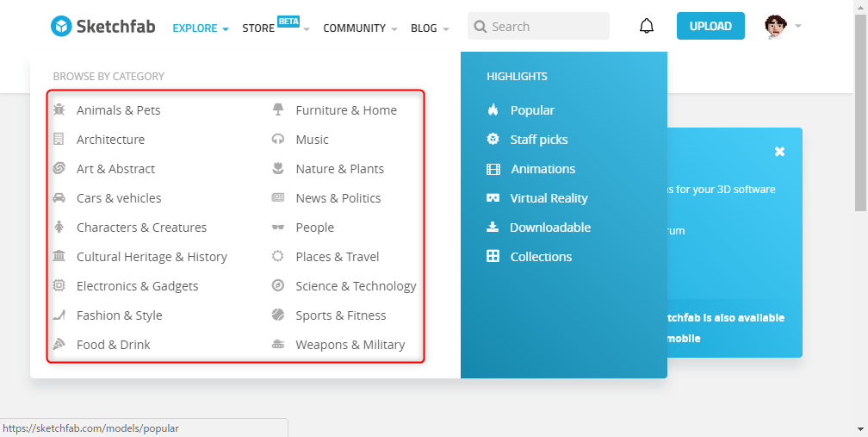Click the newspaper icon beside News & Politics
This screenshot has height=437, width=868.
(278, 197)
